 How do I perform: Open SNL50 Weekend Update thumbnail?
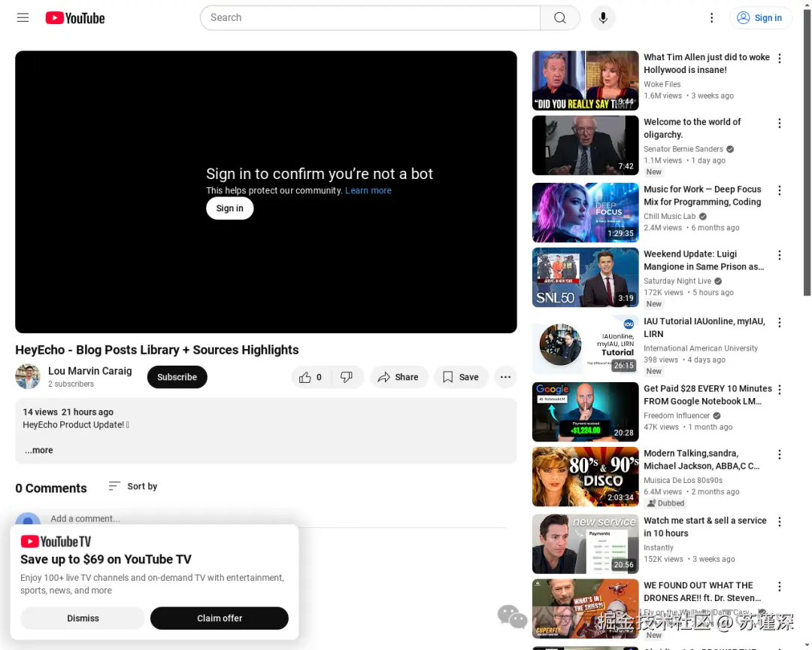pyautogui.click(x=585, y=278)
